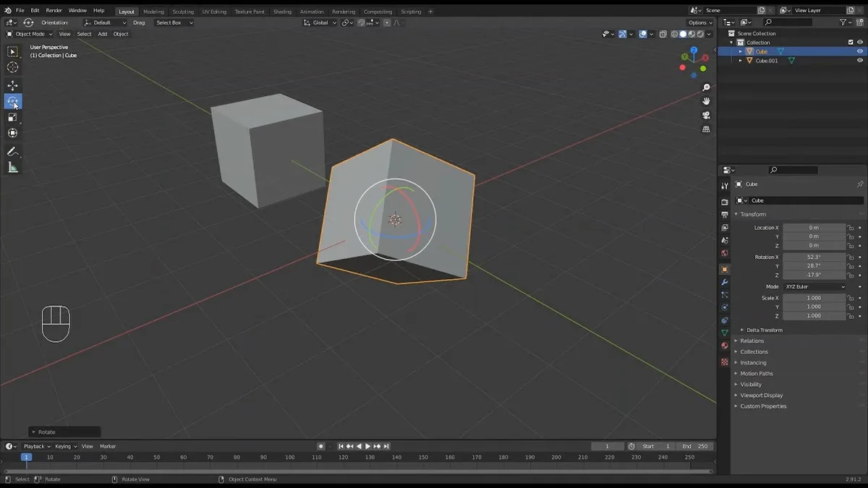Open the Scene properties tab
868x488 pixels.
[724, 241]
